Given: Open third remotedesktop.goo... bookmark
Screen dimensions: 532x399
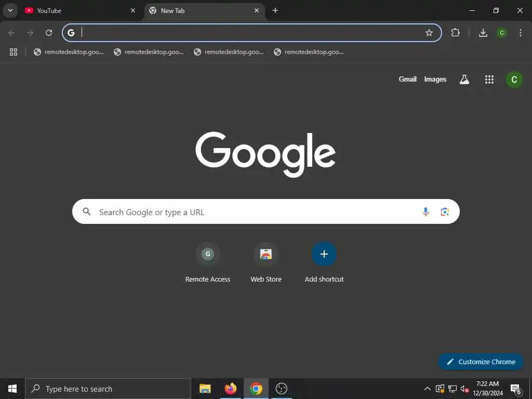Looking at the screenshot, I should pos(229,52).
